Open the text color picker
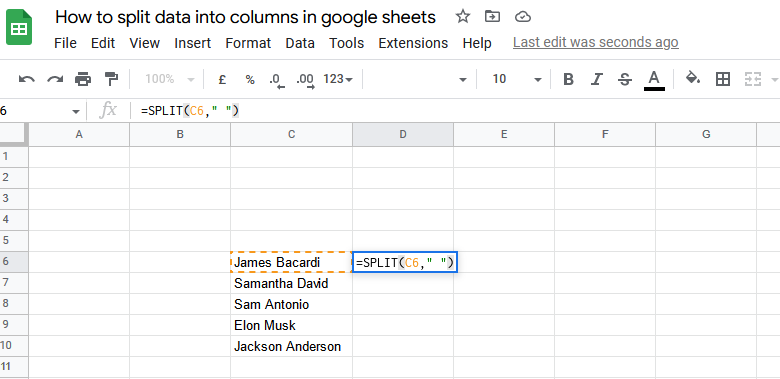The image size is (780, 379). (x=654, y=80)
